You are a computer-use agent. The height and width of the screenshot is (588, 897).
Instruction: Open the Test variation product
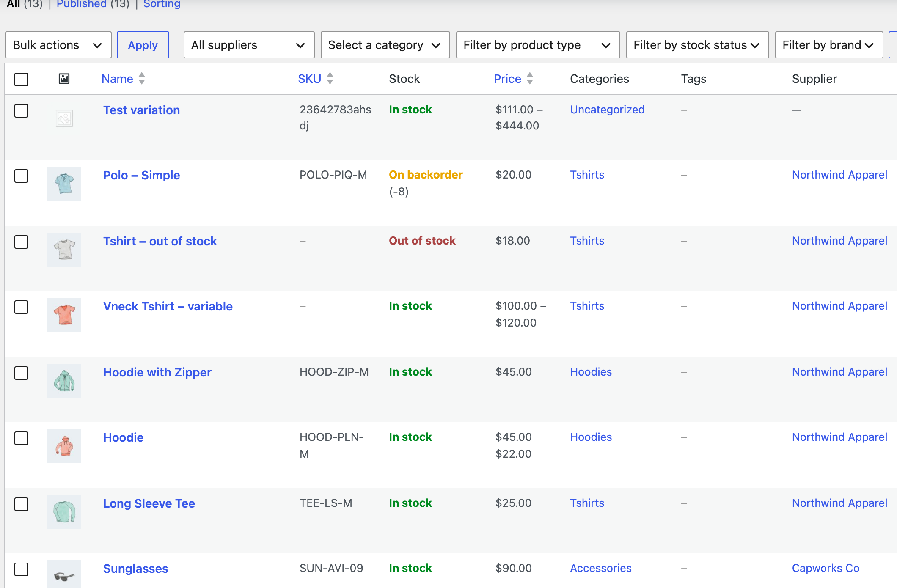tap(142, 110)
